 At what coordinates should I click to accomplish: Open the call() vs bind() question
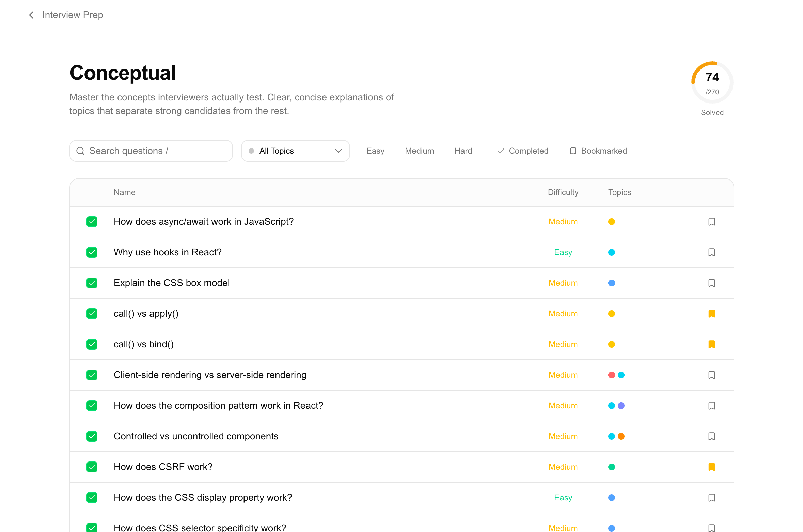pos(144,344)
